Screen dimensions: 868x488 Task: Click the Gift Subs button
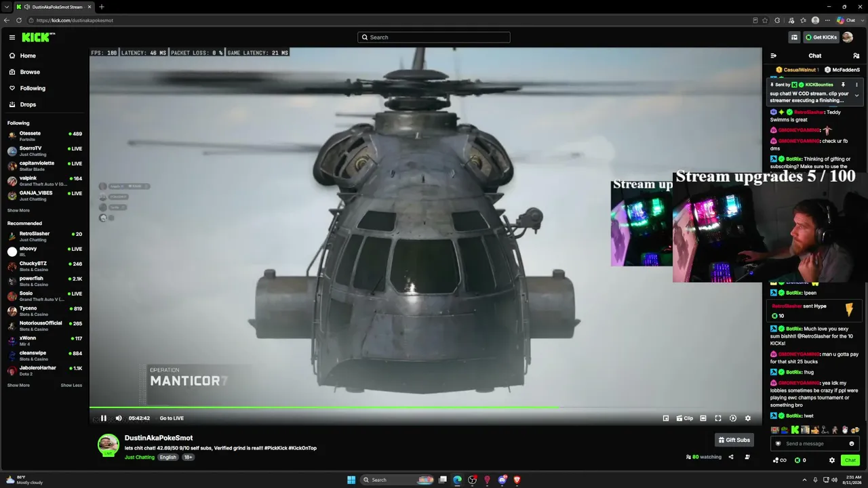coord(734,440)
